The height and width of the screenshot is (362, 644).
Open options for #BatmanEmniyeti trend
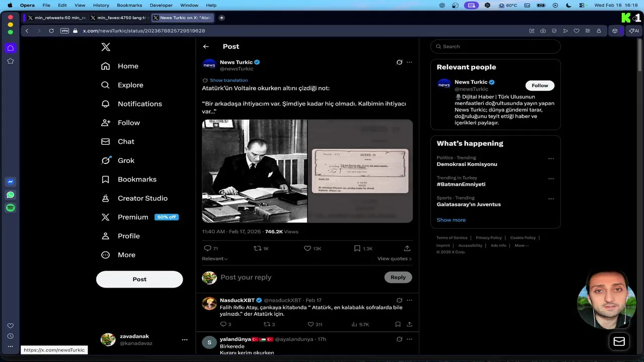coord(551,178)
